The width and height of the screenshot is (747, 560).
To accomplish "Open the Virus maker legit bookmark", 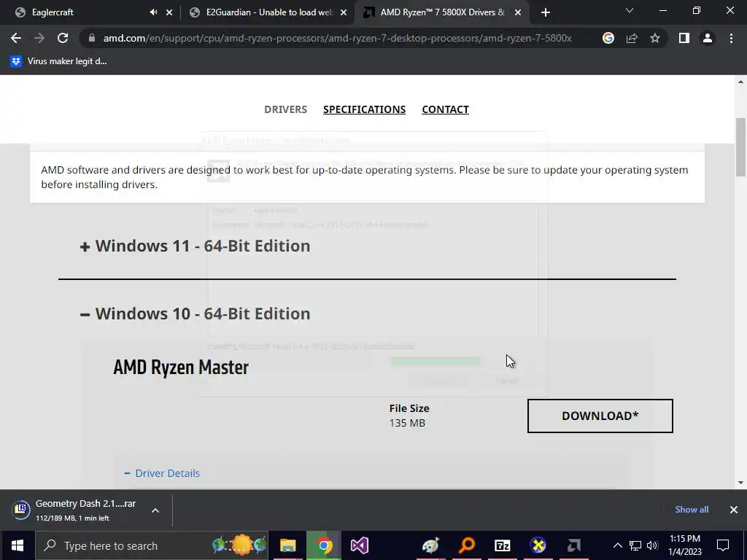I will [58, 61].
